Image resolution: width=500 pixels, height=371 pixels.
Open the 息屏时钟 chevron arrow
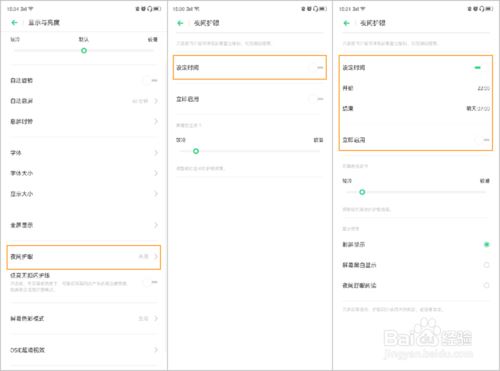156,121
